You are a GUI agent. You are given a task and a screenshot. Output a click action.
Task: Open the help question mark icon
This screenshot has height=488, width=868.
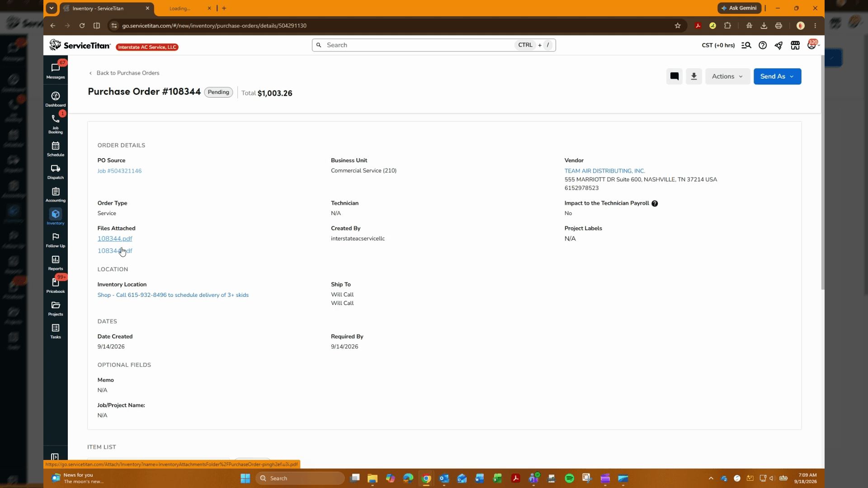[763, 45]
